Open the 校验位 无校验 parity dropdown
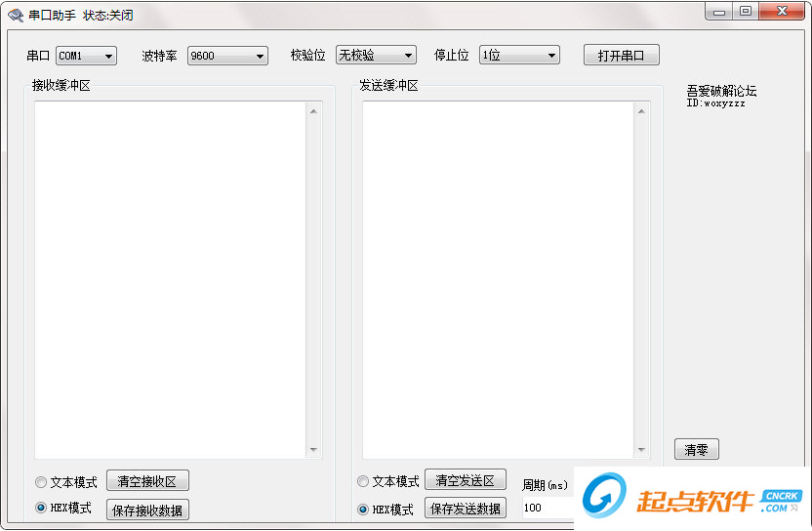 [x=376, y=55]
